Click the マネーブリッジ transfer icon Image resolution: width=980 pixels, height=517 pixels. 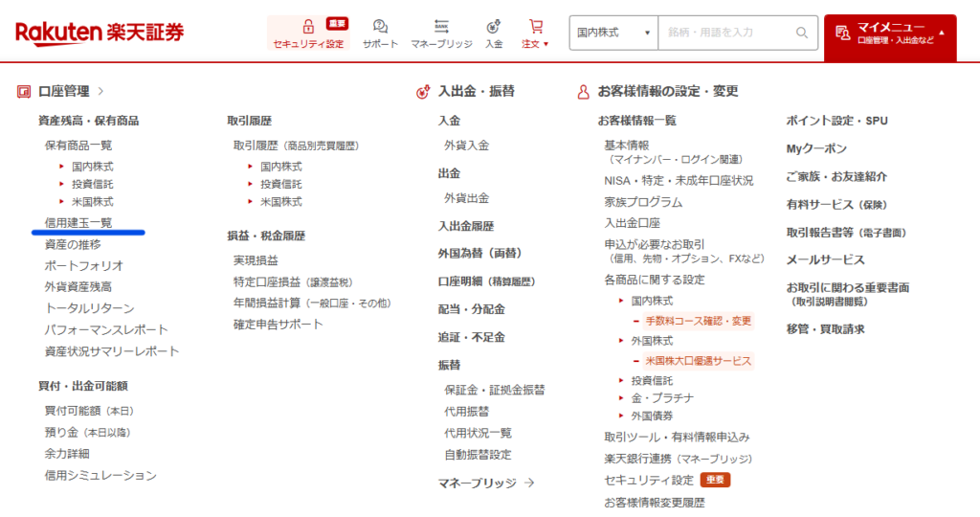[x=441, y=27]
